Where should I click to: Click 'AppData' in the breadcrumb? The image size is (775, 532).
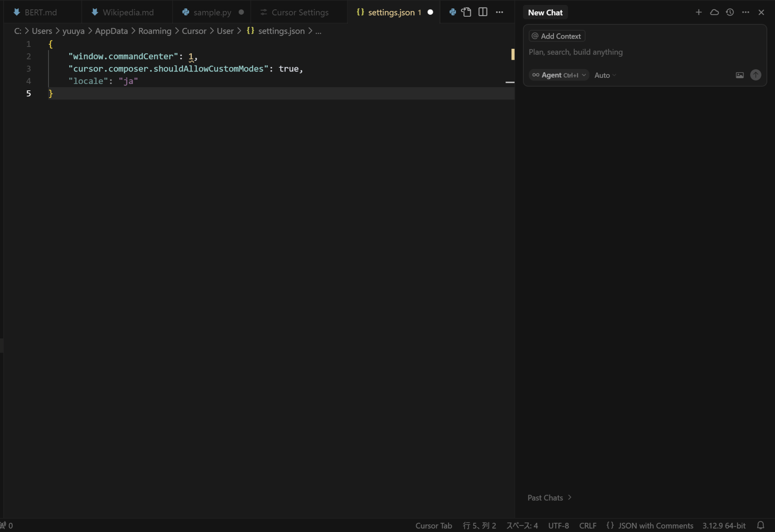[x=111, y=31]
